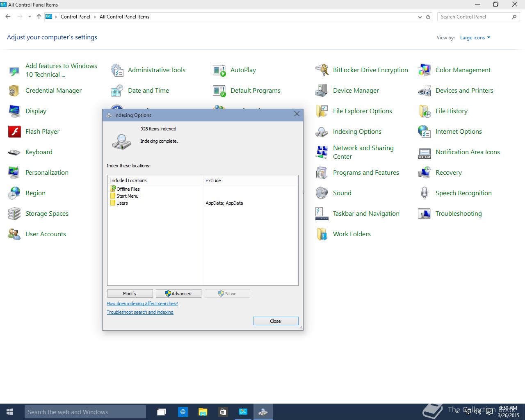Click the Exclude column header

(251, 180)
